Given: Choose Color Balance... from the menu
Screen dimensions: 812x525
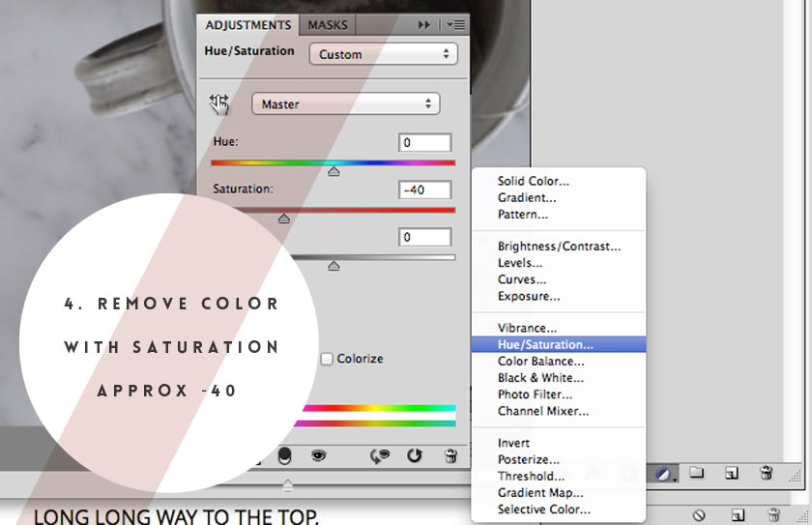Looking at the screenshot, I should tap(559, 361).
